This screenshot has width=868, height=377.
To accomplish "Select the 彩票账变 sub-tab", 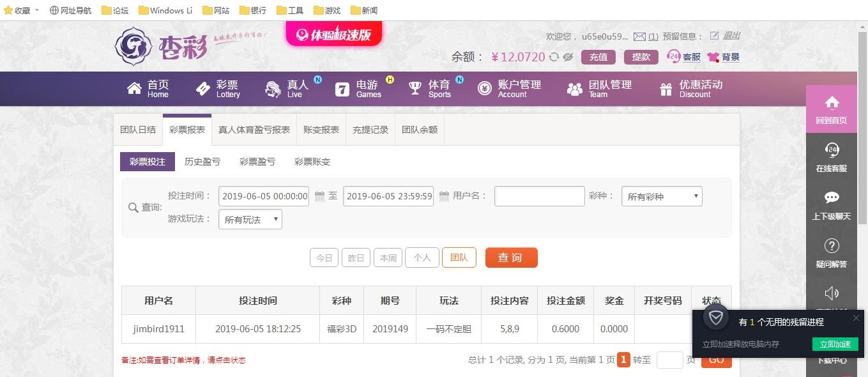I will point(312,162).
